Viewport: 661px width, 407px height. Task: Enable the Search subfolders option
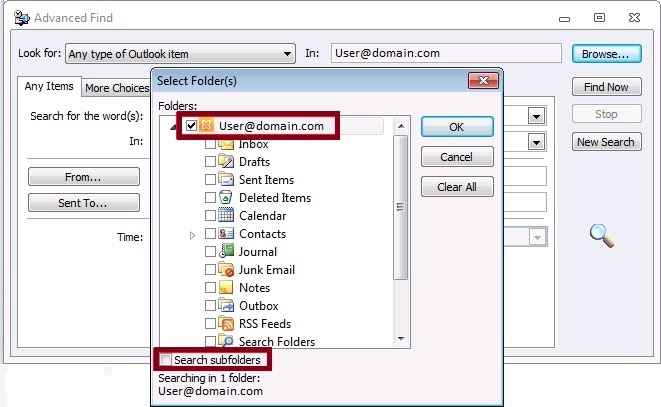point(165,359)
